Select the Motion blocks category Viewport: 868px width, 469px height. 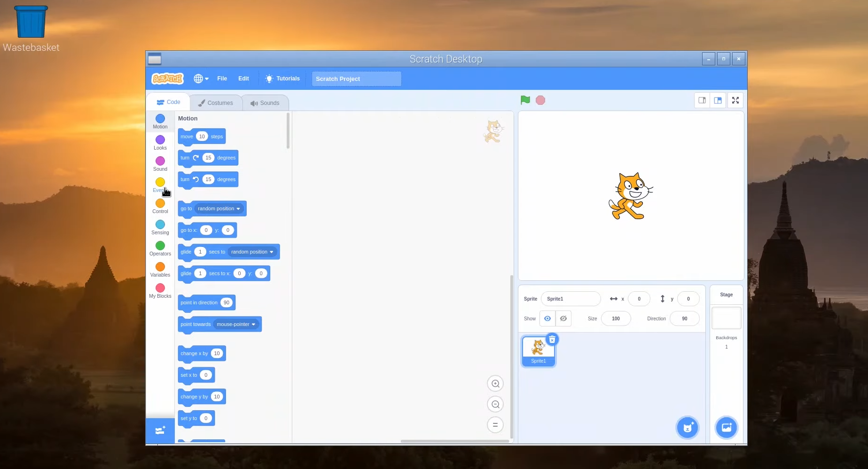160,121
